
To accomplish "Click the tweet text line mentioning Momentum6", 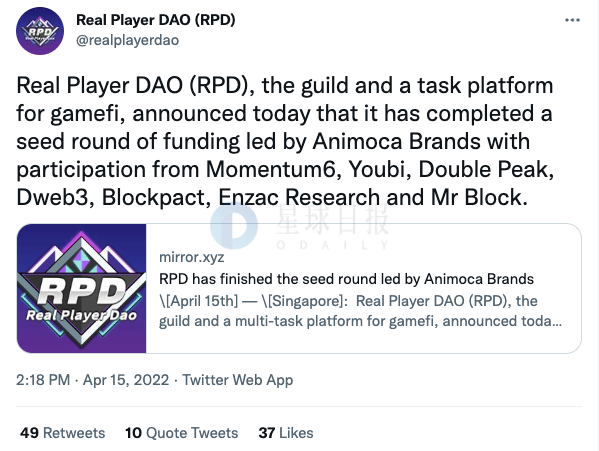I will pyautogui.click(x=285, y=169).
